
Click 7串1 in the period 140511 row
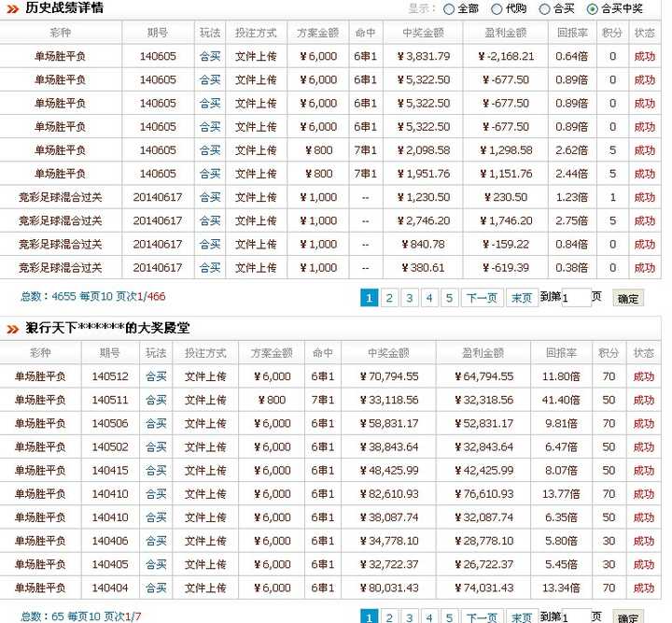[322, 400]
